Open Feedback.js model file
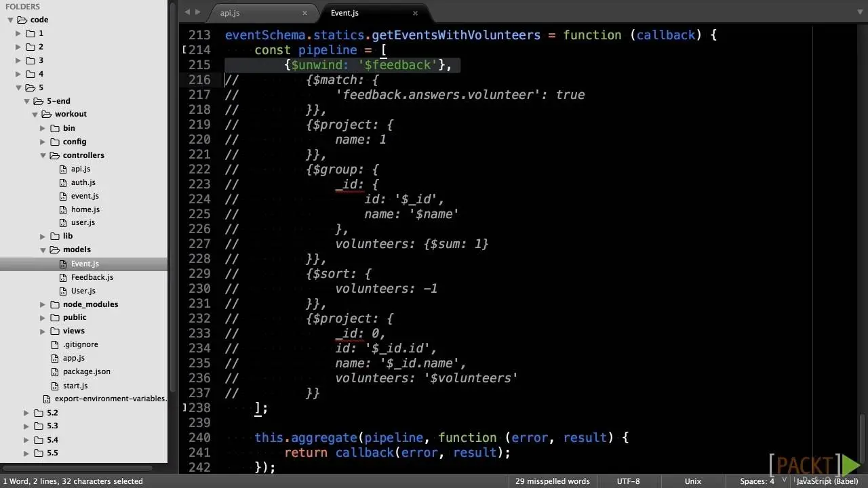The height and width of the screenshot is (488, 868). point(92,277)
